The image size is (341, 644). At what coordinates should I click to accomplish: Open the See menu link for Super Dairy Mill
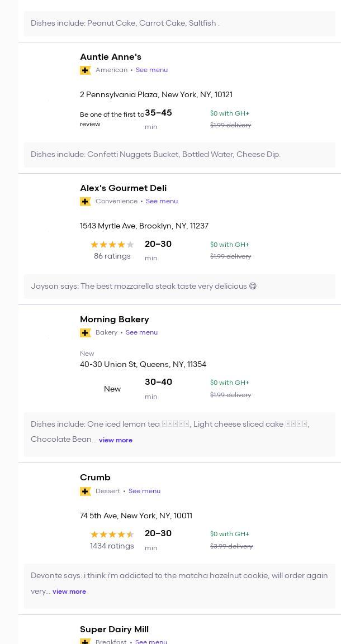(151, 642)
